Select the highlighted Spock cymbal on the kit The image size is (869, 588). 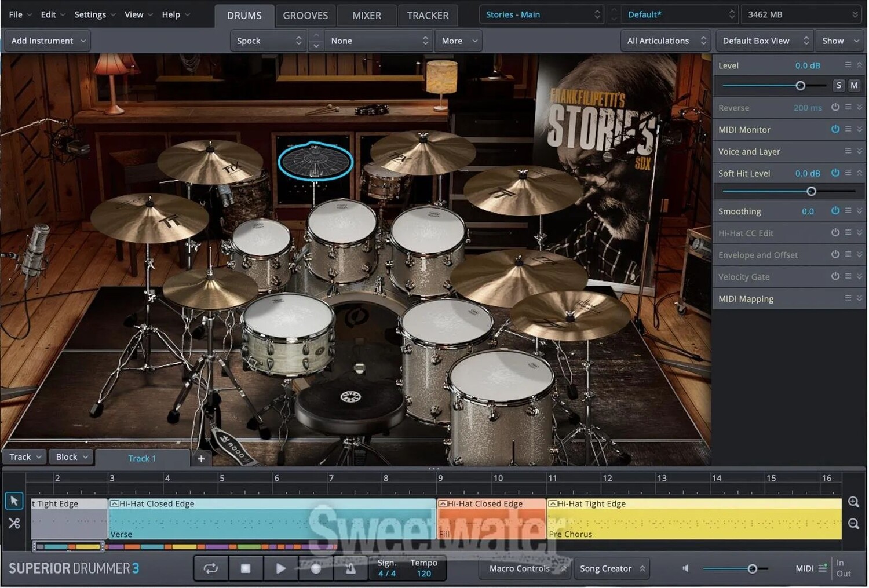(315, 162)
